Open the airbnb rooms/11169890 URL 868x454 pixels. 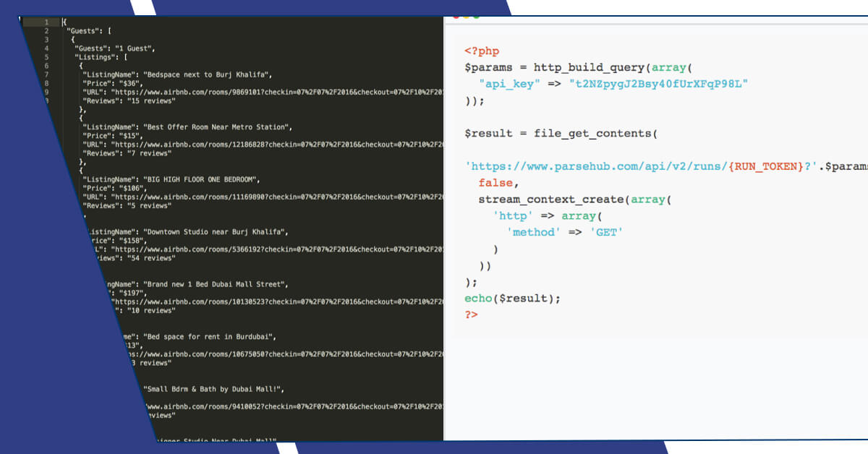pos(276,197)
